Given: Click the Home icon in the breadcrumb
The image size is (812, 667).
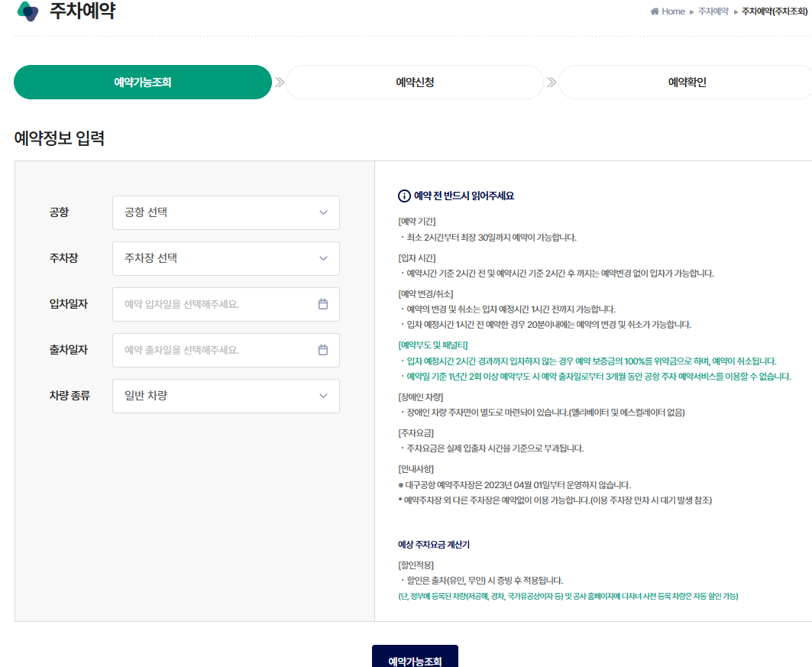Looking at the screenshot, I should click(x=654, y=11).
